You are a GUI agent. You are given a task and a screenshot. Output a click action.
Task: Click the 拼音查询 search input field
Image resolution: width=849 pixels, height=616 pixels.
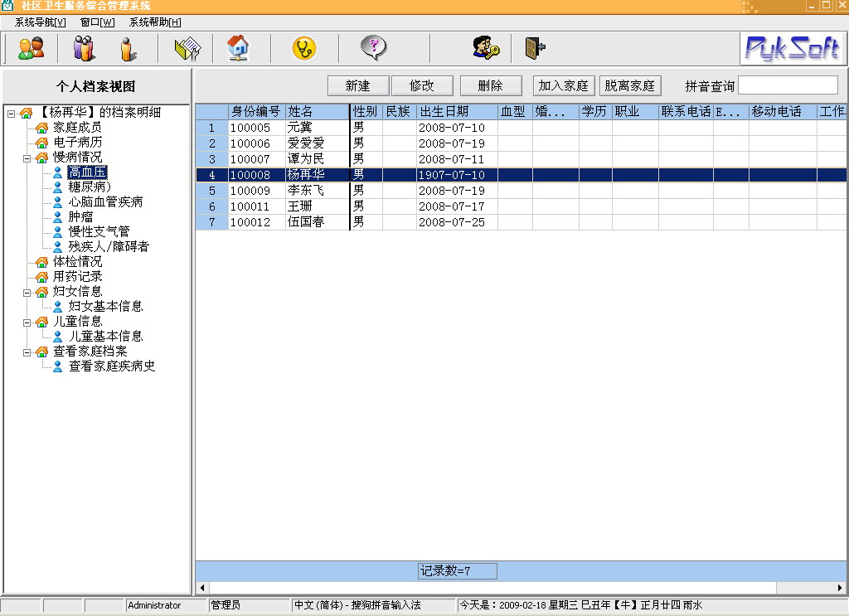point(788,85)
